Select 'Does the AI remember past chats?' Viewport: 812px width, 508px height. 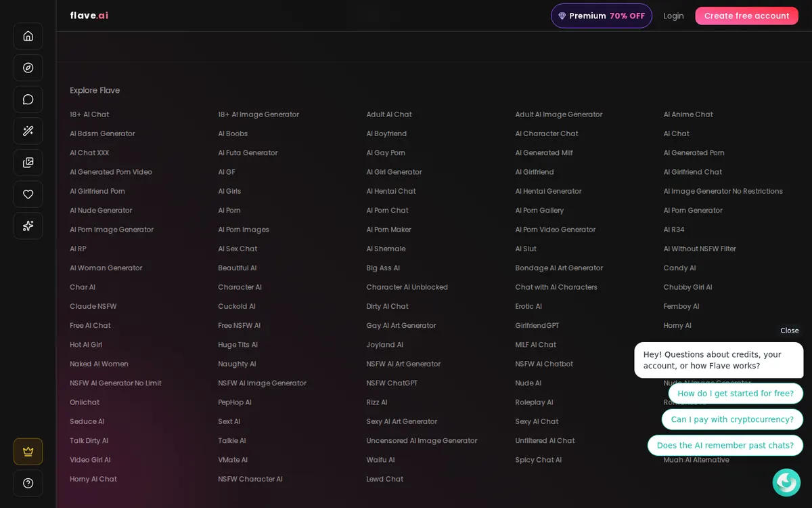[x=725, y=445]
